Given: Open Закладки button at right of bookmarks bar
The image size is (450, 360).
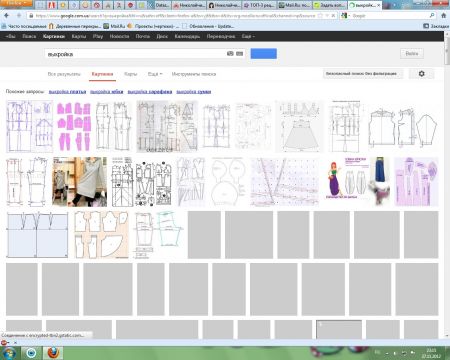Looking at the screenshot, I should click(436, 26).
